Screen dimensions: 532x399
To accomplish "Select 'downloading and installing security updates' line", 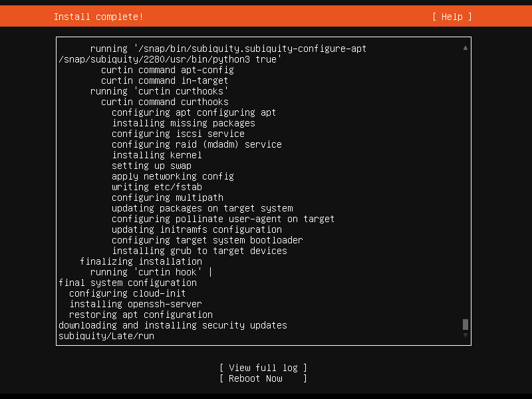I will coord(172,325).
